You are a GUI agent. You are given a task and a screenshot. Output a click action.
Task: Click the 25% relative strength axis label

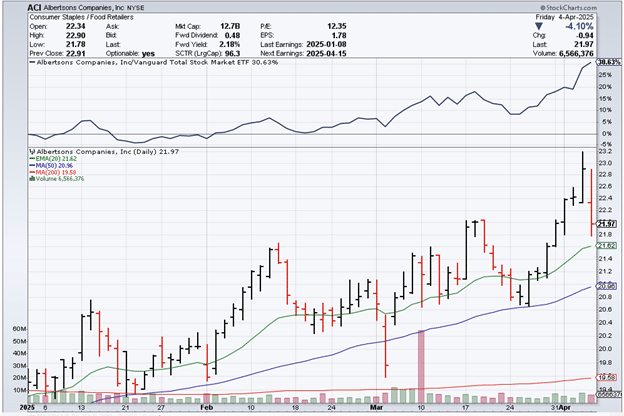point(605,75)
